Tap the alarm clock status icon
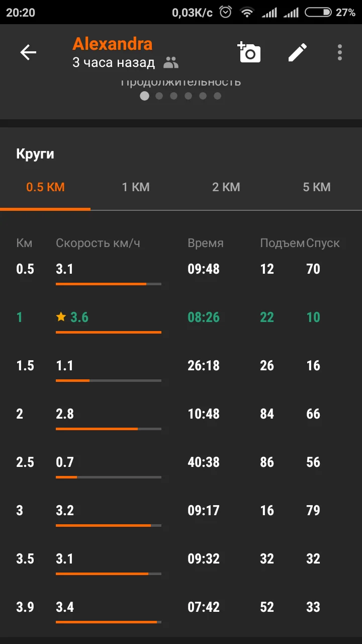This screenshot has height=644, width=362. pyautogui.click(x=226, y=13)
